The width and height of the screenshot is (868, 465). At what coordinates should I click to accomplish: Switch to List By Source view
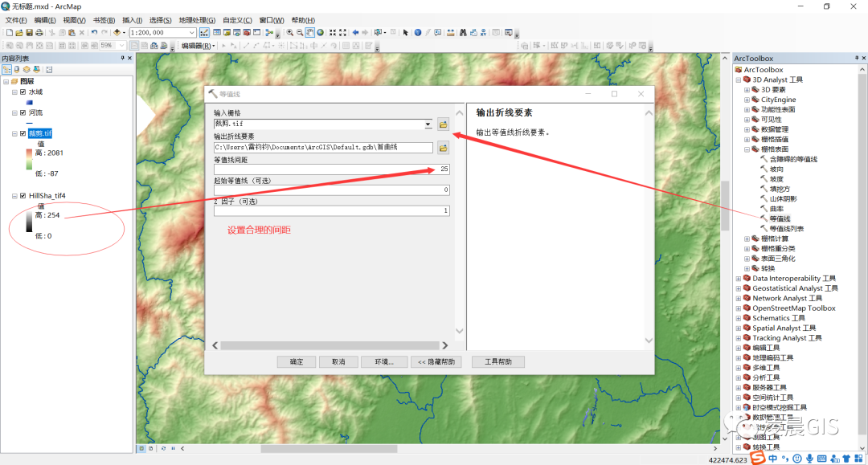pos(17,69)
